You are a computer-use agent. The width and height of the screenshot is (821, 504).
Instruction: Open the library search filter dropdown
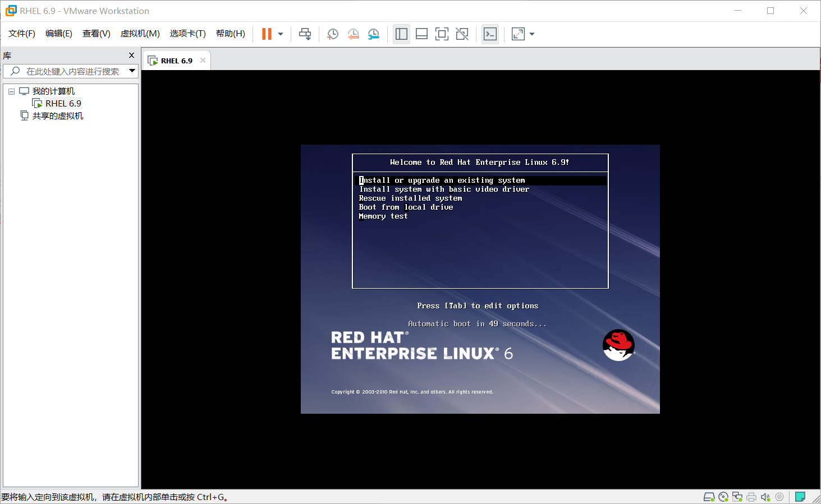coord(132,71)
